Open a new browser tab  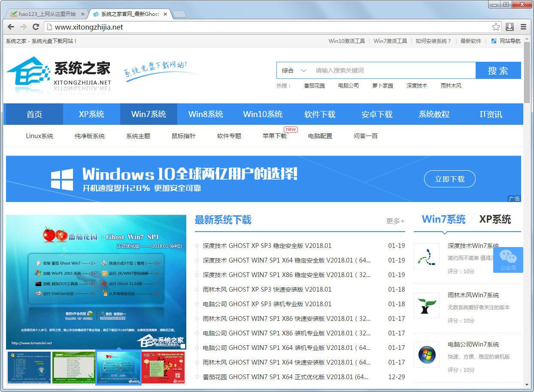click(x=179, y=15)
